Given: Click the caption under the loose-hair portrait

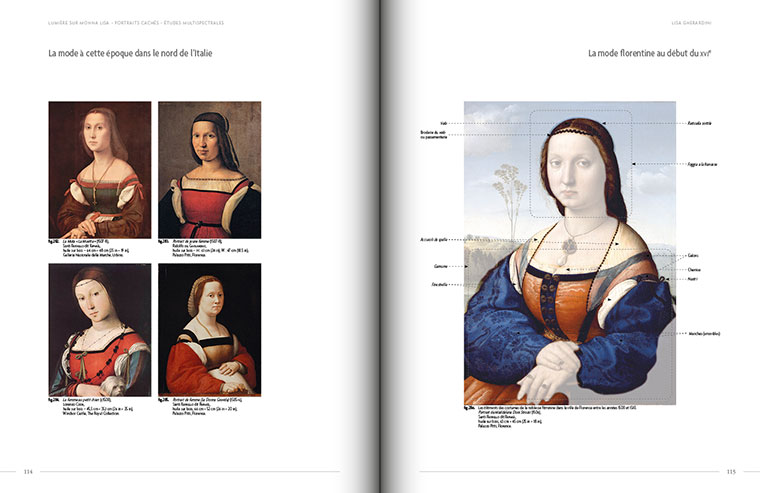Looking at the screenshot, I should [89, 248].
